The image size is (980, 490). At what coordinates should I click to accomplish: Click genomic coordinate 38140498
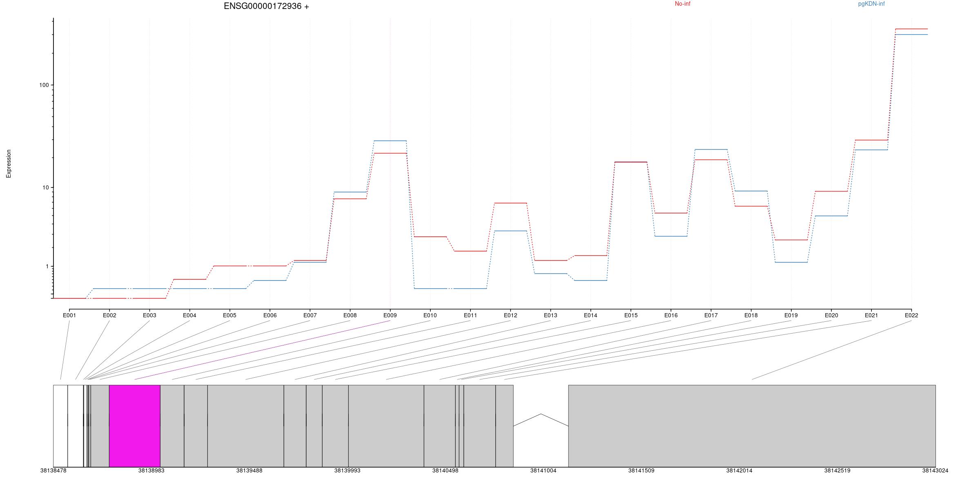click(x=445, y=470)
